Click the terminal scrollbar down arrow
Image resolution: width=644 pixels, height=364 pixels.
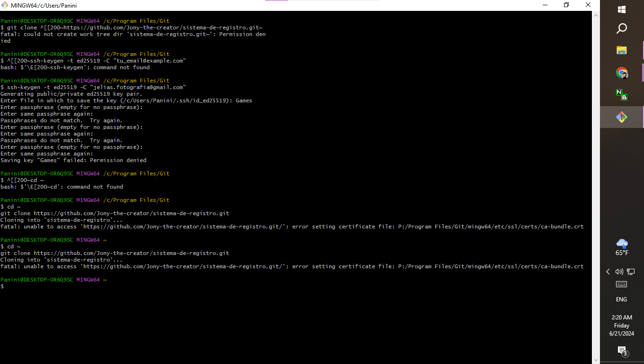pos(596,360)
